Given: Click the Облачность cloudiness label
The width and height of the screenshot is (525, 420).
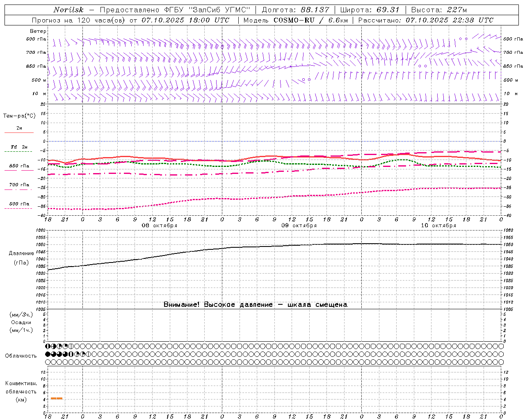Looking at the screenshot, I should click(x=21, y=356).
